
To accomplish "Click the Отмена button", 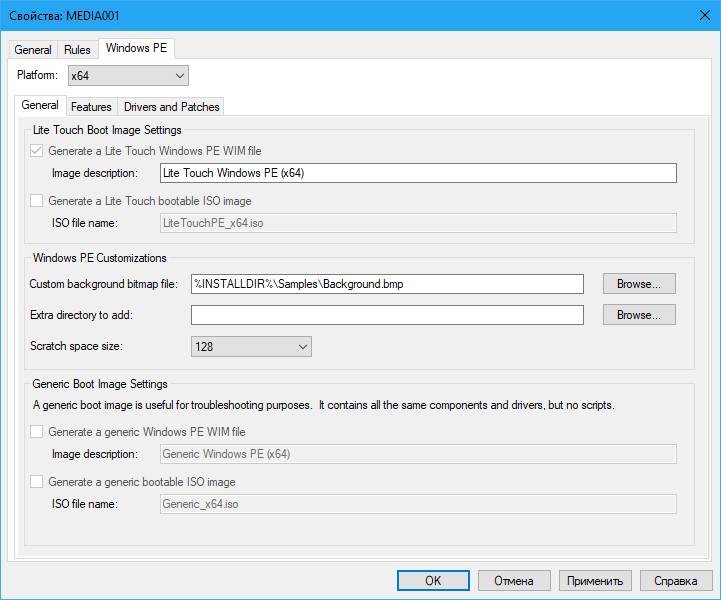I will [513, 581].
